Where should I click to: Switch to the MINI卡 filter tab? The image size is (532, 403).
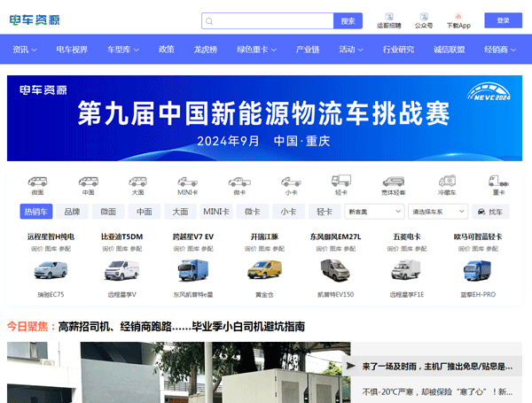216,212
